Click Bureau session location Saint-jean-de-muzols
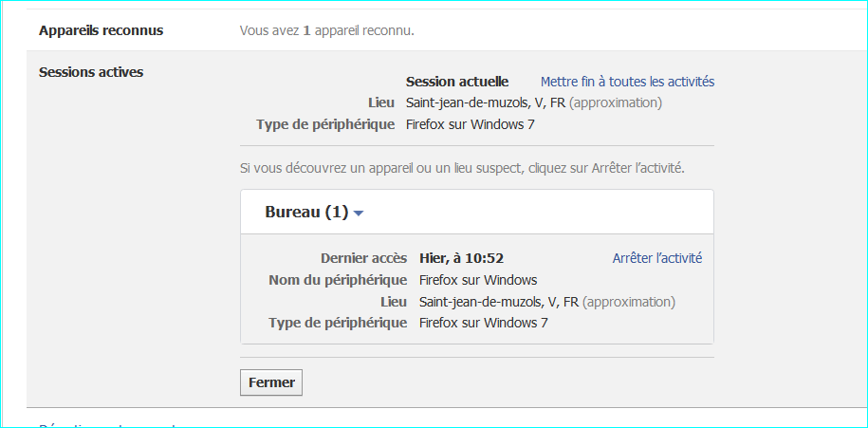Screen dimensions: 868x428 click(x=498, y=302)
